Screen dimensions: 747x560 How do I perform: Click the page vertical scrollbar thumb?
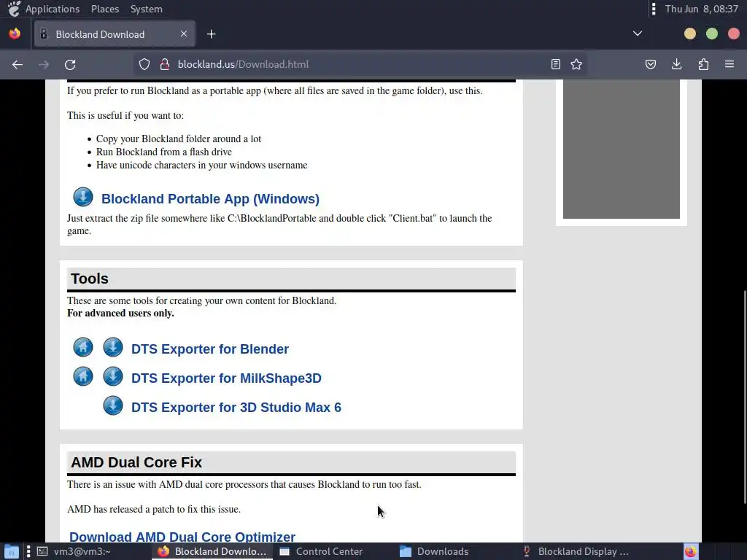(x=744, y=397)
